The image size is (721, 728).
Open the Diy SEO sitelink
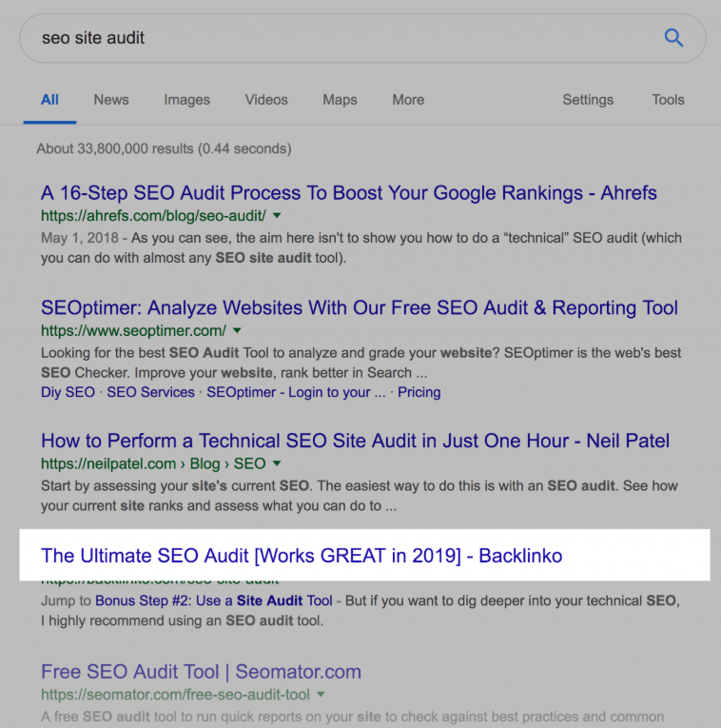(x=68, y=392)
